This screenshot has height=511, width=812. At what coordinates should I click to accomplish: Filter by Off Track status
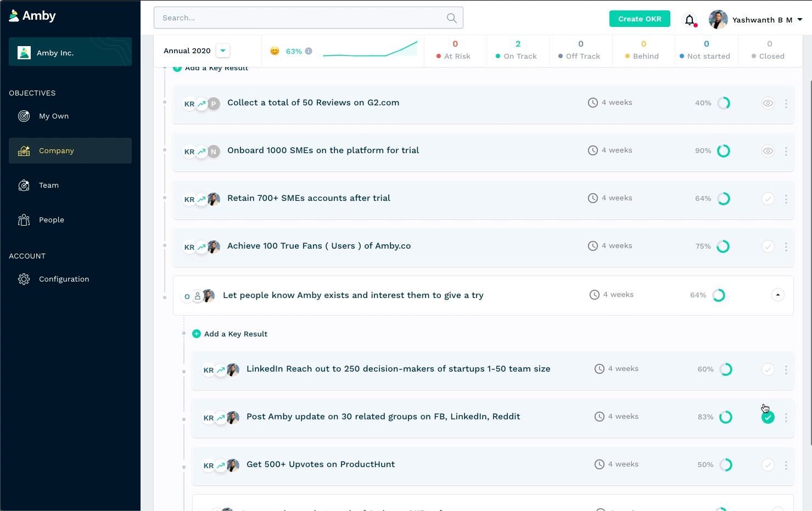click(580, 50)
